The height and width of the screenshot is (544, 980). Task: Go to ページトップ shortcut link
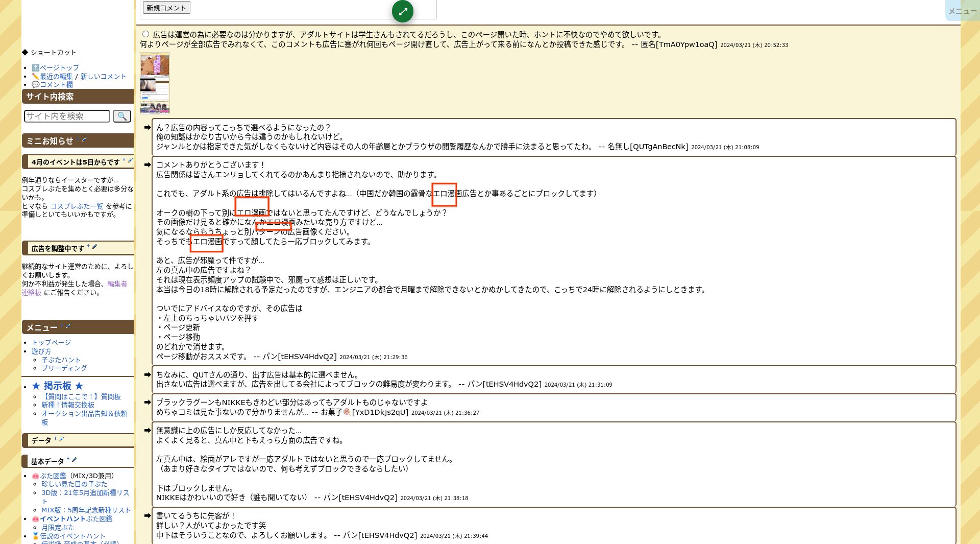[x=59, y=67]
